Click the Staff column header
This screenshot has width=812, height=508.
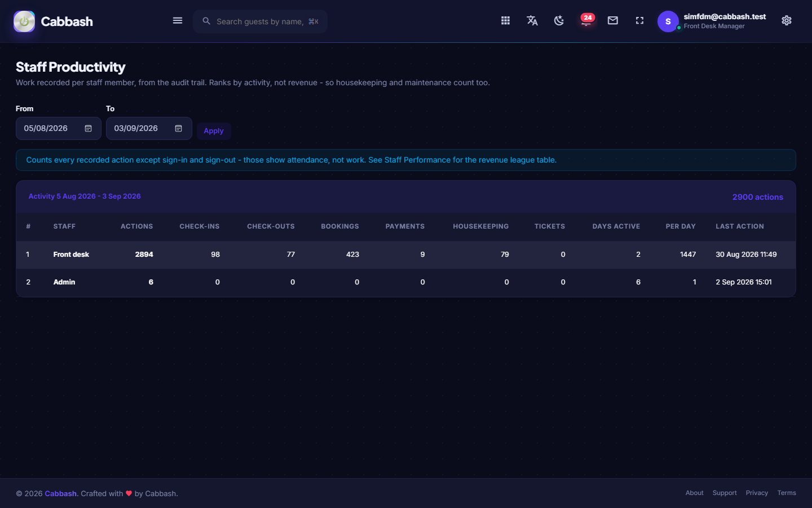[64, 226]
